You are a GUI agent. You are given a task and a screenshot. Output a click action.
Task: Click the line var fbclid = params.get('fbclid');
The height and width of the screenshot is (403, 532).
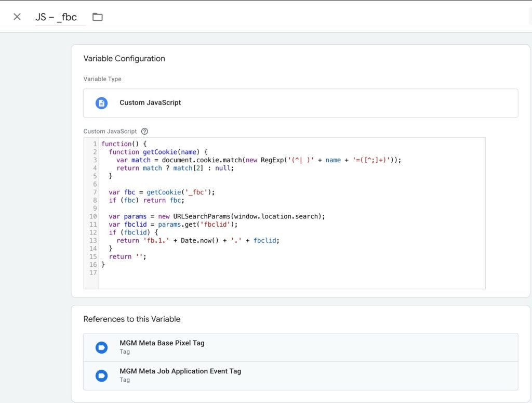click(173, 225)
